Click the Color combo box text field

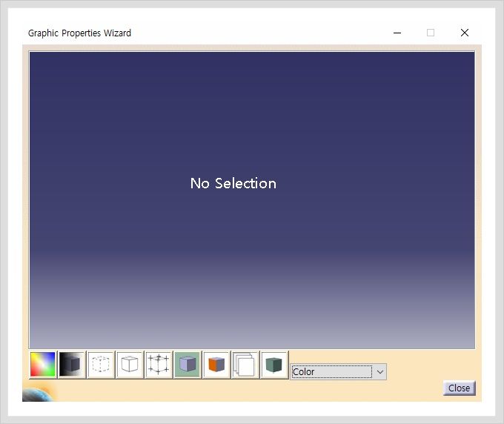coord(331,372)
